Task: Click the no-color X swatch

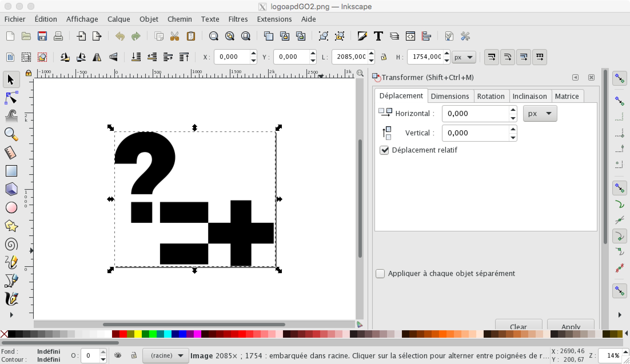Action: pyautogui.click(x=4, y=334)
